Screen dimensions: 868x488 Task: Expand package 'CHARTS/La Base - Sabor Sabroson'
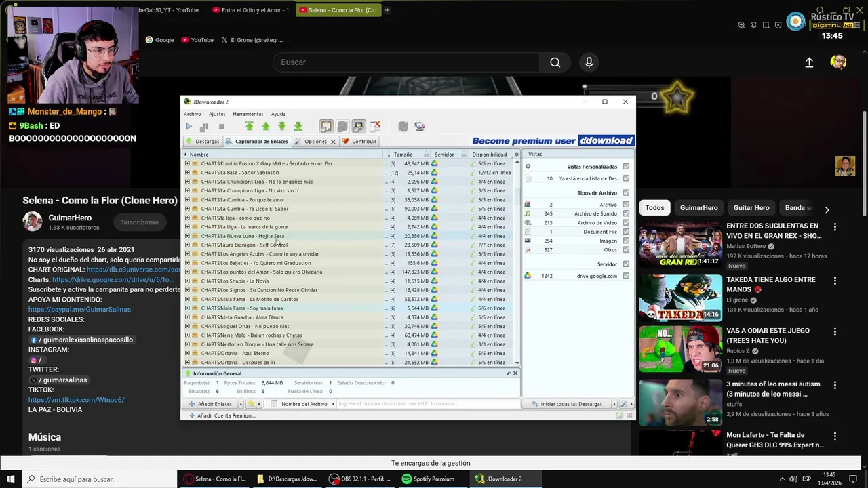[187, 173]
